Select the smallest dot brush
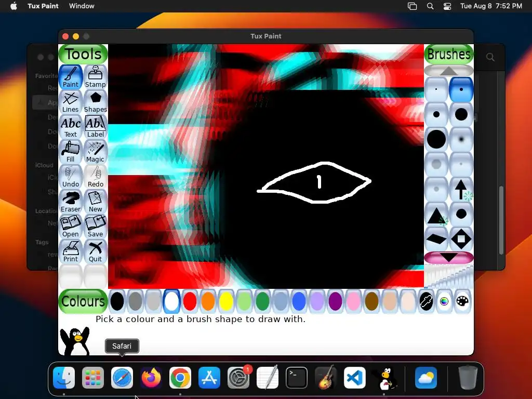532x399 pixels. [436, 89]
